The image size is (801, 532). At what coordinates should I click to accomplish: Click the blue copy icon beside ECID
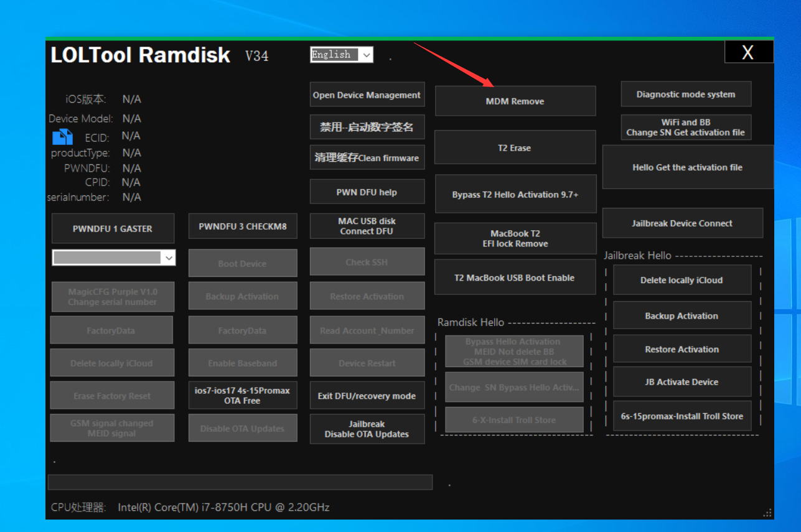(x=62, y=136)
